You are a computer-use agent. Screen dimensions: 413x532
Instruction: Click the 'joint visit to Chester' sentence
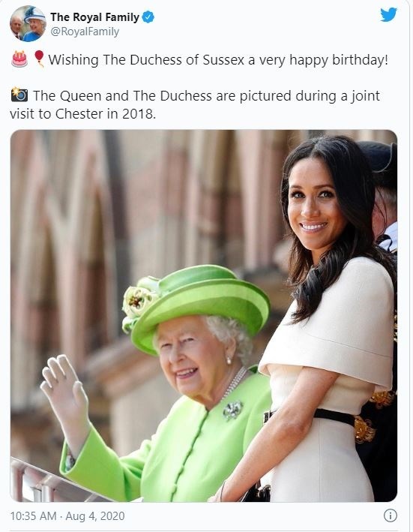tap(194, 104)
